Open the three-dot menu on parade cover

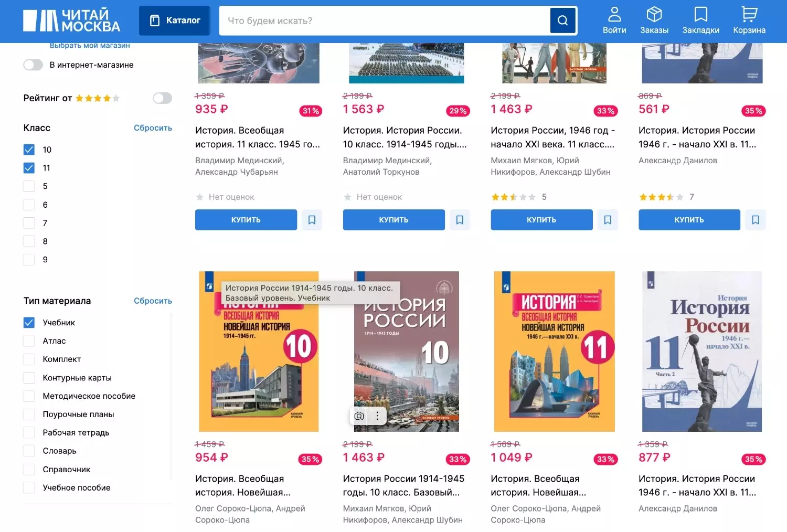[x=377, y=416]
